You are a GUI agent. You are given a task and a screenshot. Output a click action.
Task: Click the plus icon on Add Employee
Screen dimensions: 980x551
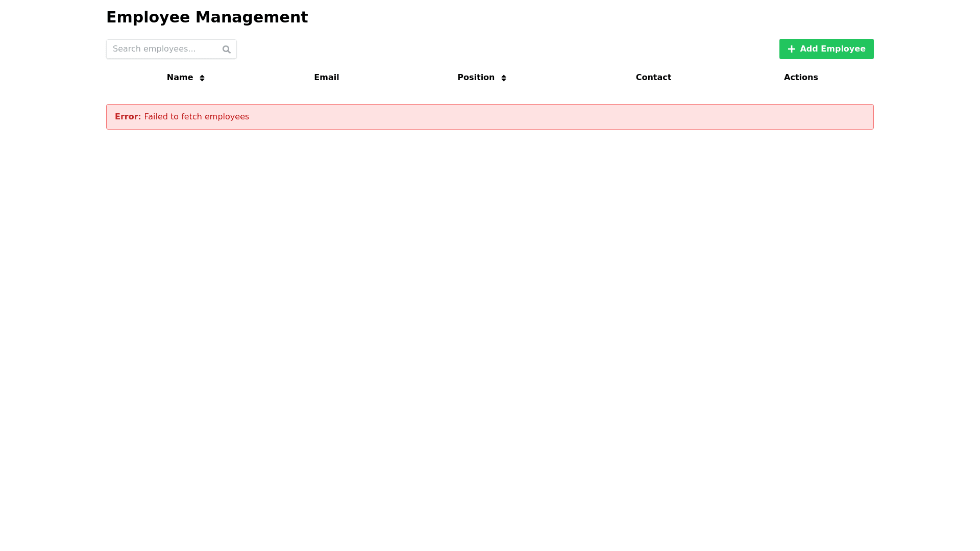pos(791,49)
